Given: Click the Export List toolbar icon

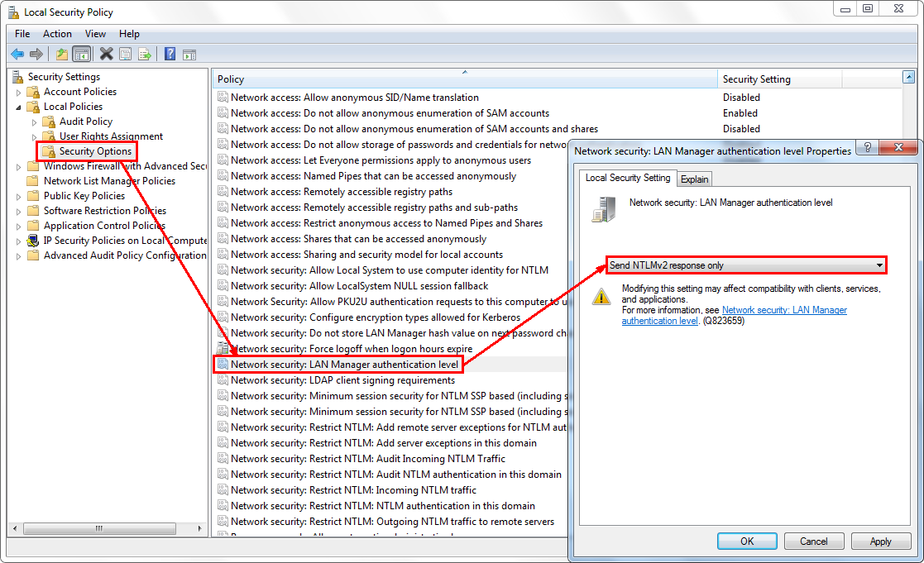Looking at the screenshot, I should (x=145, y=54).
